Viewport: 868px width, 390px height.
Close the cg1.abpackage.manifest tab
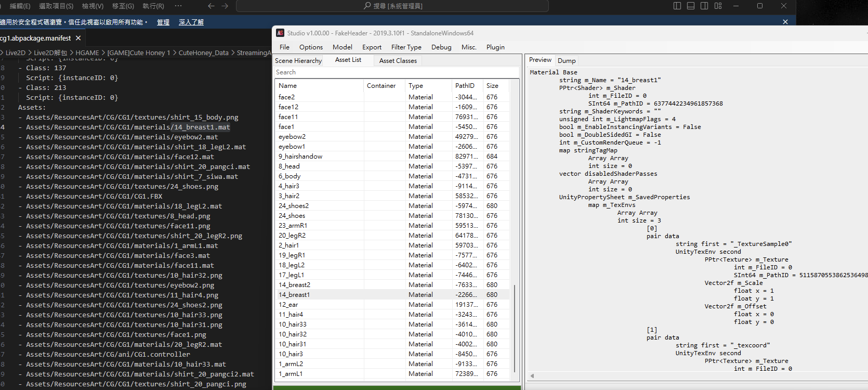tap(78, 38)
